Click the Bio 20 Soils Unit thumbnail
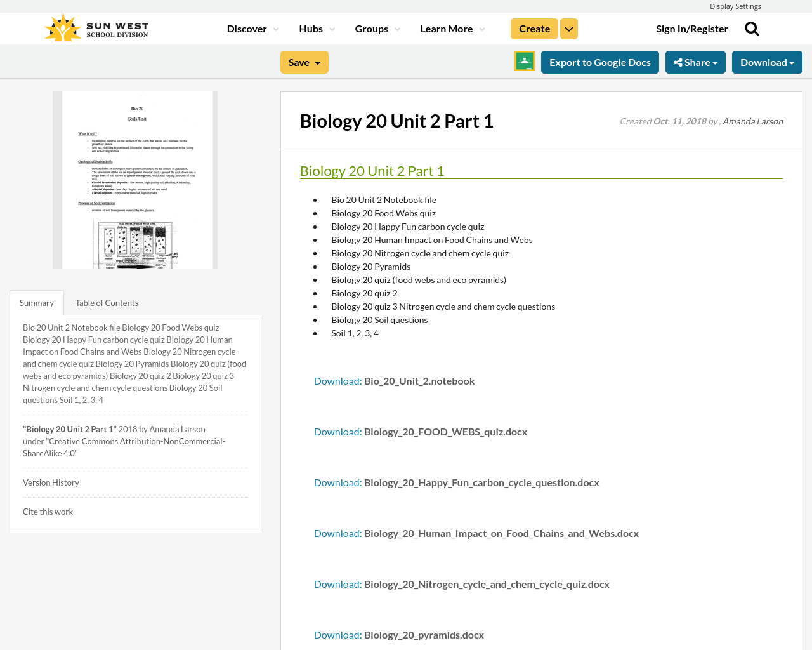This screenshot has height=650, width=812. click(x=135, y=180)
